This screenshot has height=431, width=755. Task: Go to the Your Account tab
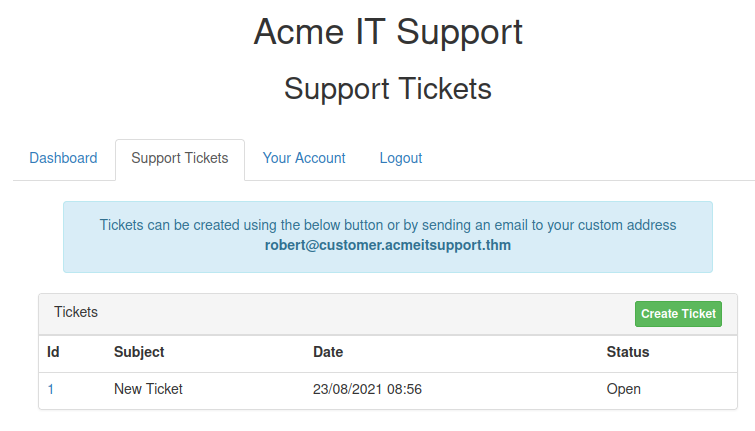[x=304, y=158]
